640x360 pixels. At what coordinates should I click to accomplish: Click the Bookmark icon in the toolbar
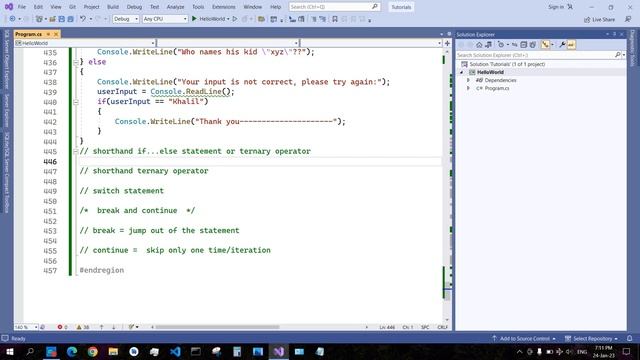335,19
